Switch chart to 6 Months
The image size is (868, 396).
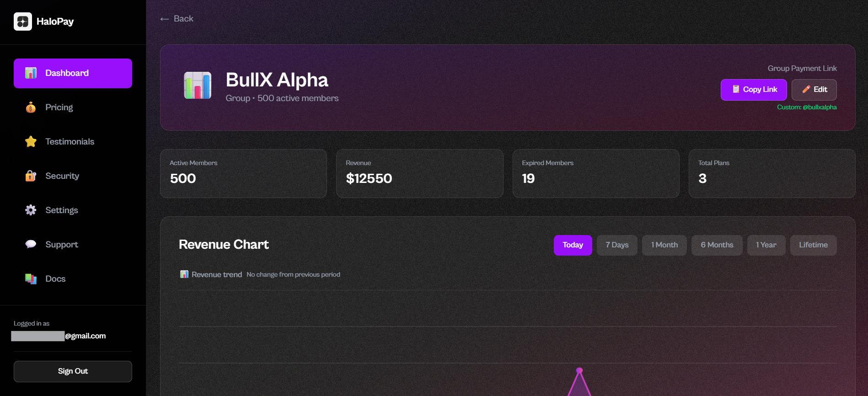point(717,245)
